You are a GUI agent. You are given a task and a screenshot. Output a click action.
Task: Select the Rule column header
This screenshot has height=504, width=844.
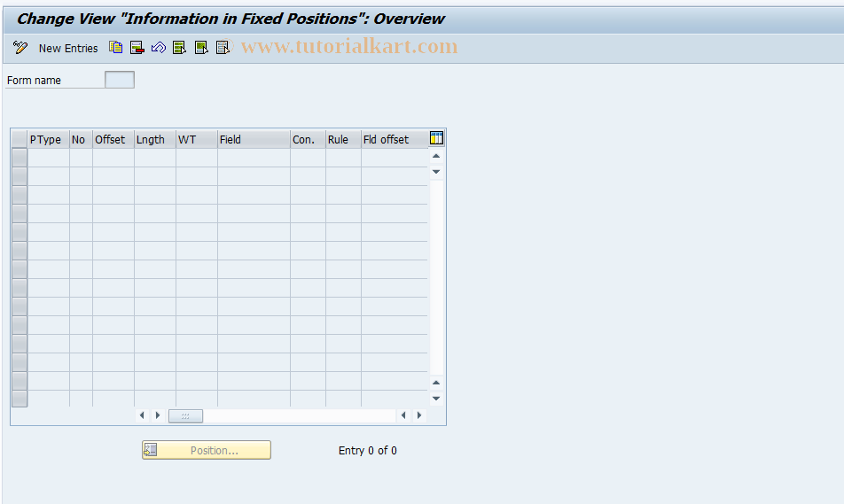343,139
